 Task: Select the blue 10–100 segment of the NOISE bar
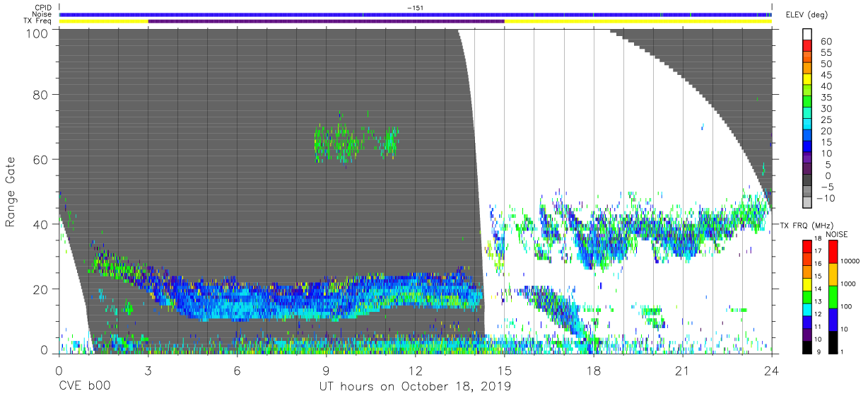833,319
